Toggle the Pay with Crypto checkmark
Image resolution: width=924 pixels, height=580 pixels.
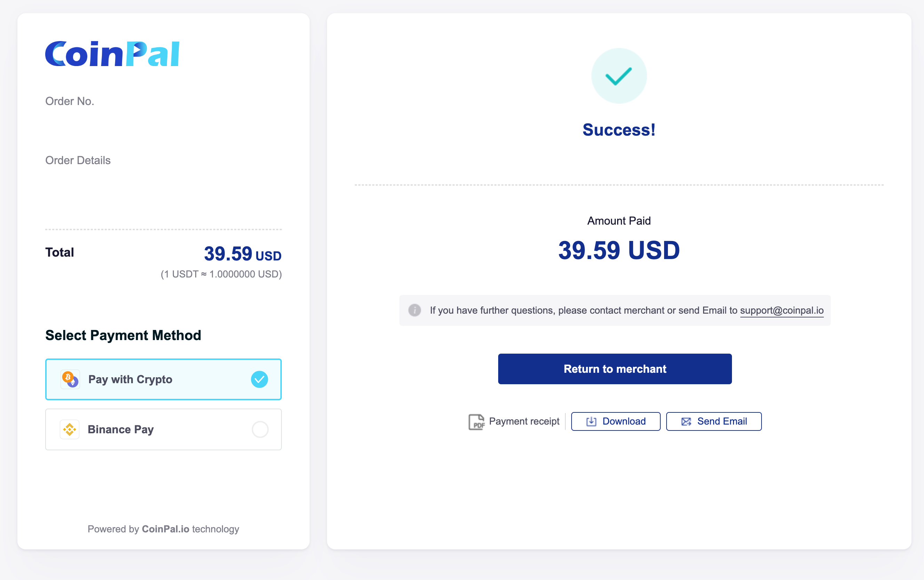click(x=260, y=379)
